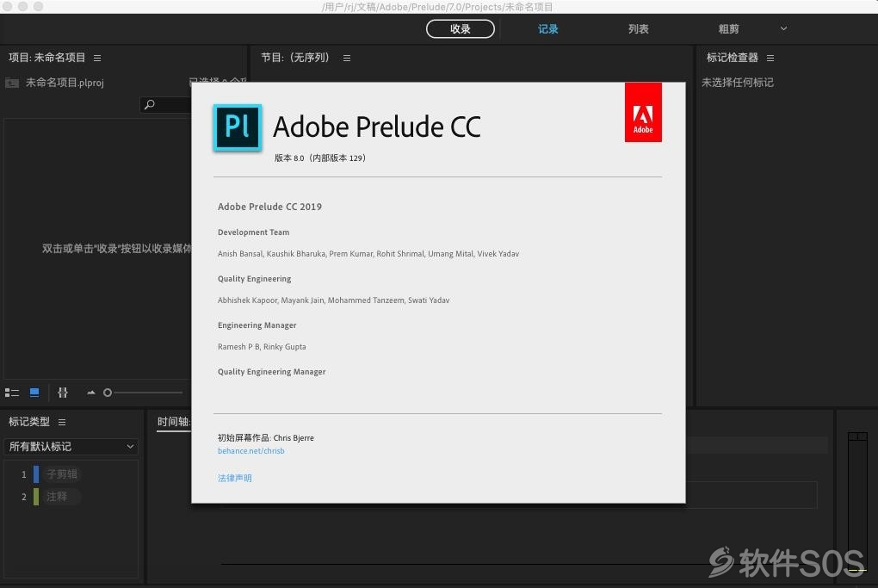
Task: Open the 所有默认标记 dropdown
Action: pyautogui.click(x=71, y=446)
